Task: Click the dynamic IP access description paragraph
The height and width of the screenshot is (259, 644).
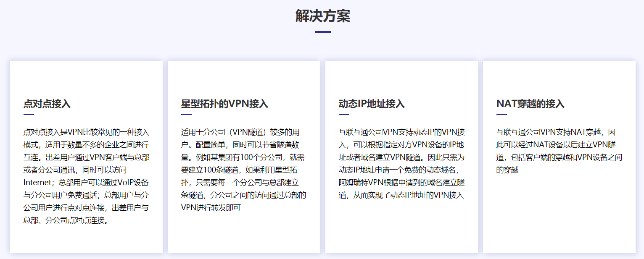Action: pyautogui.click(x=401, y=164)
